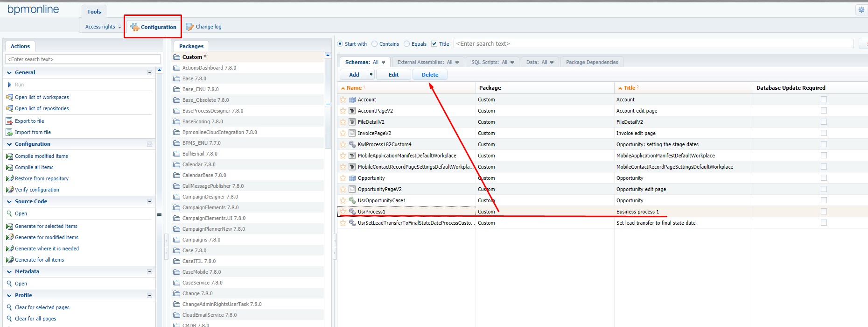
Task: Select the Actions panel tab
Action: click(x=20, y=46)
